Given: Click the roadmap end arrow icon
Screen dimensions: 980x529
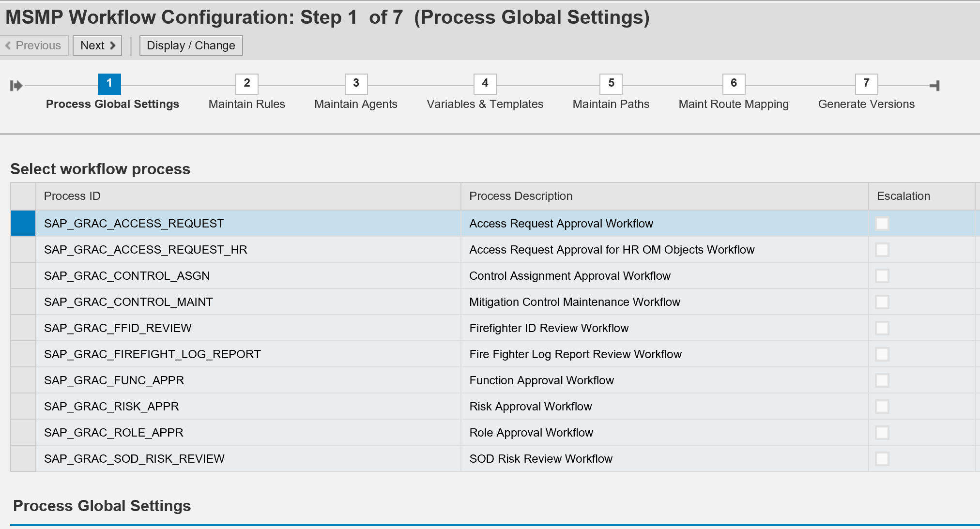Looking at the screenshot, I should (935, 85).
